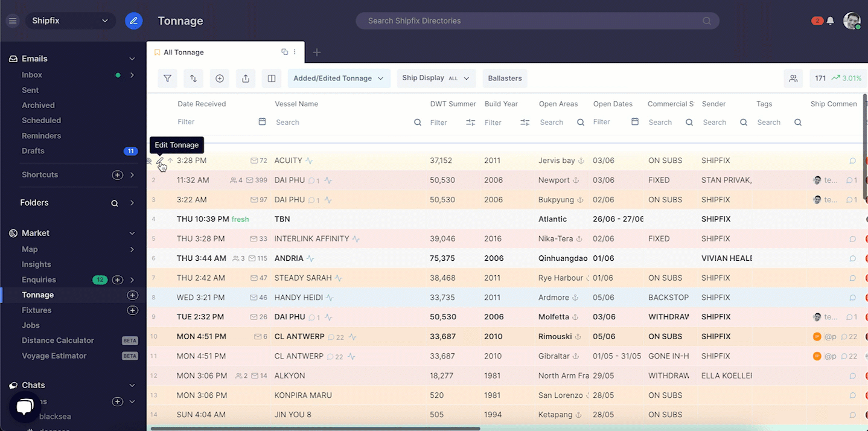Image resolution: width=868 pixels, height=431 pixels.
Task: Open the Drafts folder
Action: [x=33, y=151]
